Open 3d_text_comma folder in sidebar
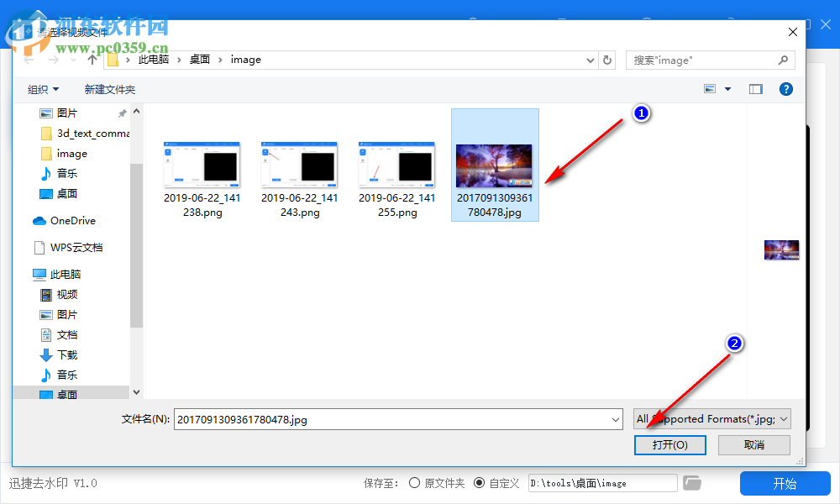Screen dimensions: 840x504 click(x=85, y=134)
